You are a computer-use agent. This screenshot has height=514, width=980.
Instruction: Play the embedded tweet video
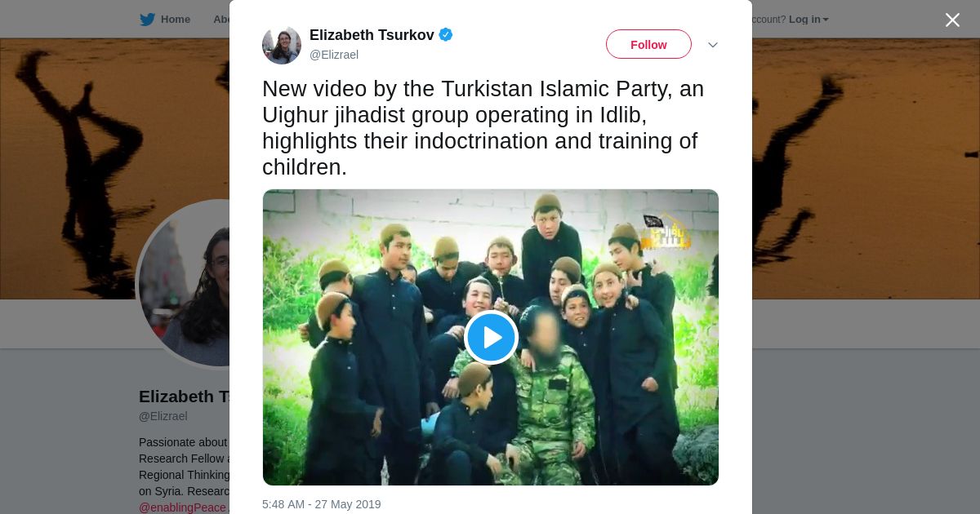(x=491, y=337)
